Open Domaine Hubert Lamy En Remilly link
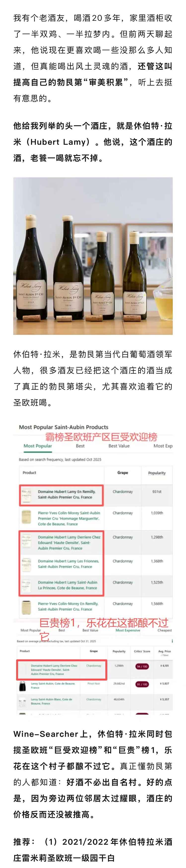The height and width of the screenshot is (868, 186). coord(67,494)
